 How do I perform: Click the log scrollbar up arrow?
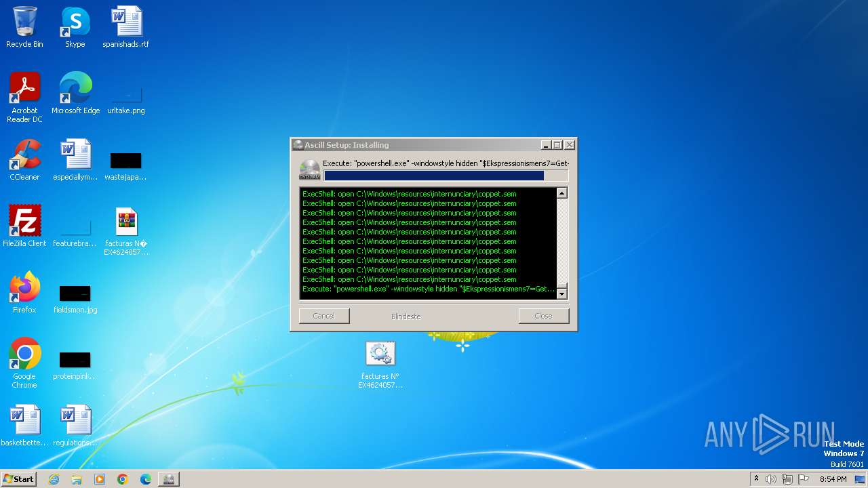(x=561, y=193)
